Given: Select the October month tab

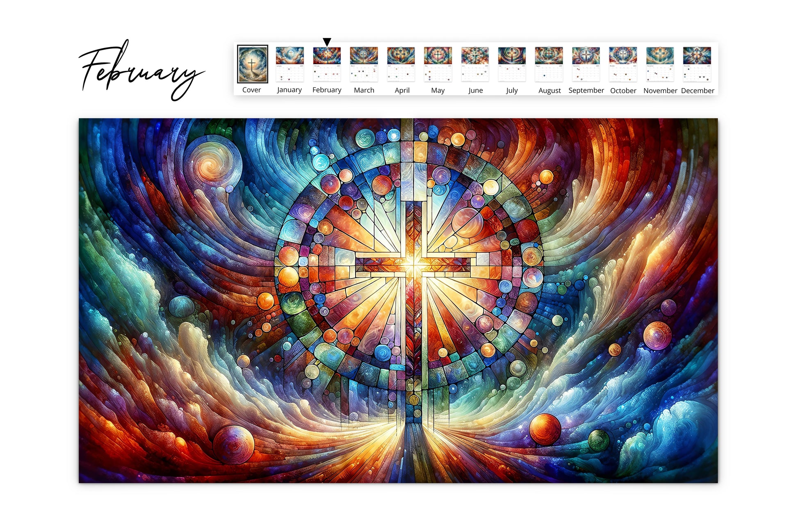Looking at the screenshot, I should point(622,65).
